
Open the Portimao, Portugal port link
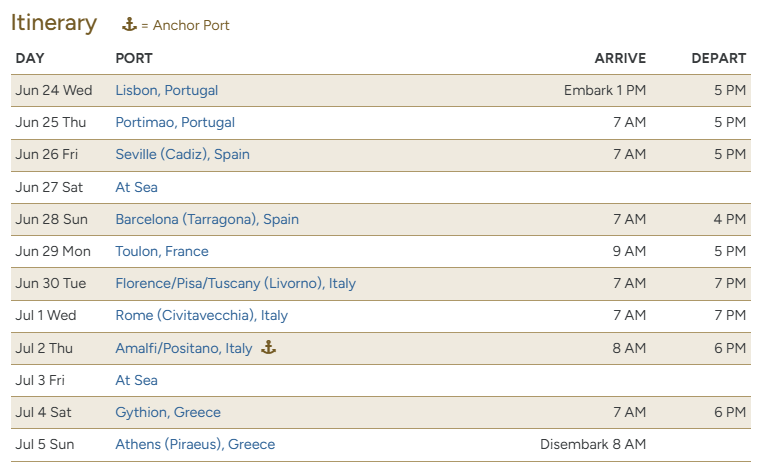coord(175,123)
